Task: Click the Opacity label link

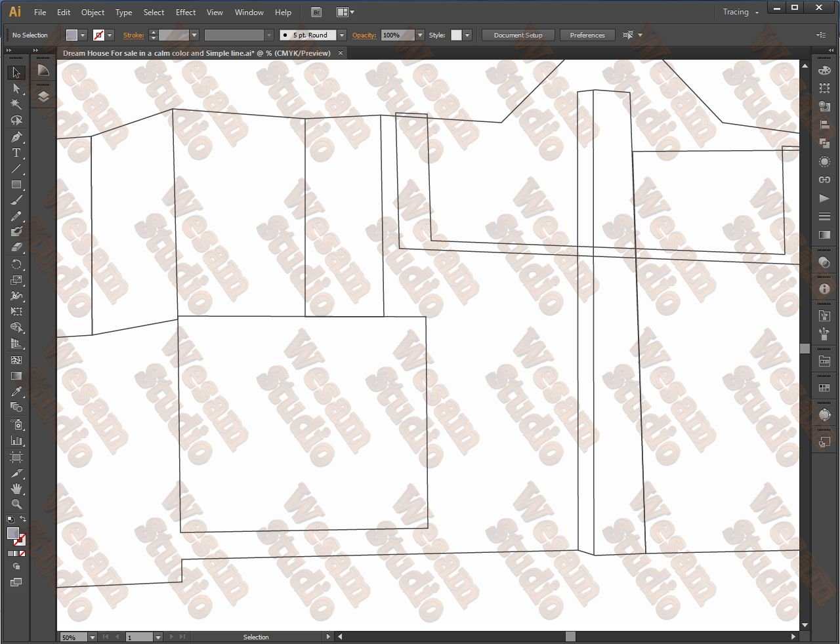Action: 364,35
